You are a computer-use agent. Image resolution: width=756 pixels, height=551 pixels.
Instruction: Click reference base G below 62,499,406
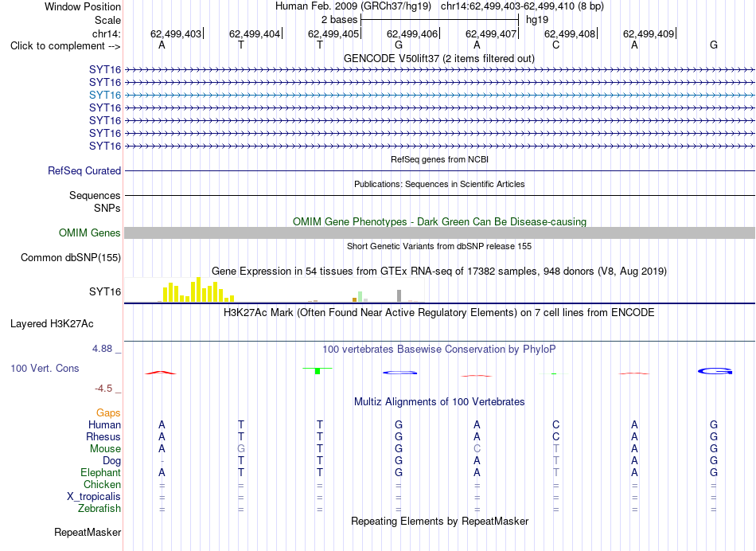point(398,45)
